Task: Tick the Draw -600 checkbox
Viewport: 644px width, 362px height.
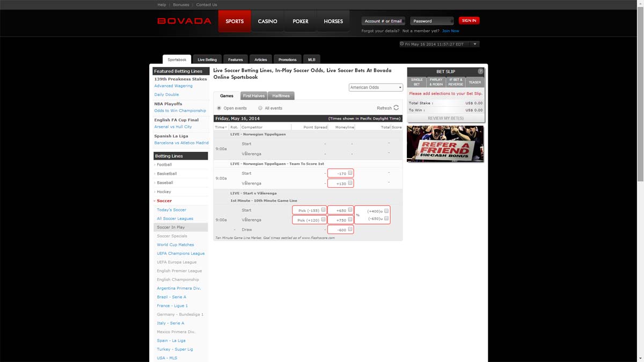Action: tap(350, 229)
